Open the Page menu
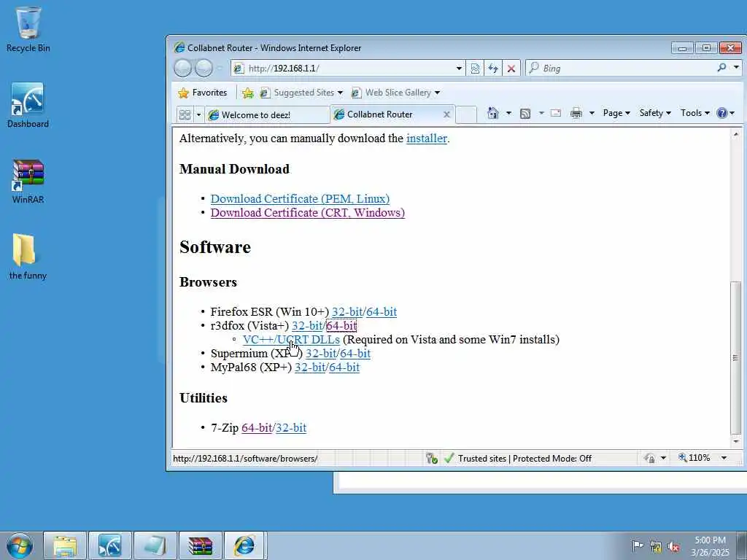747x560 pixels. [616, 113]
